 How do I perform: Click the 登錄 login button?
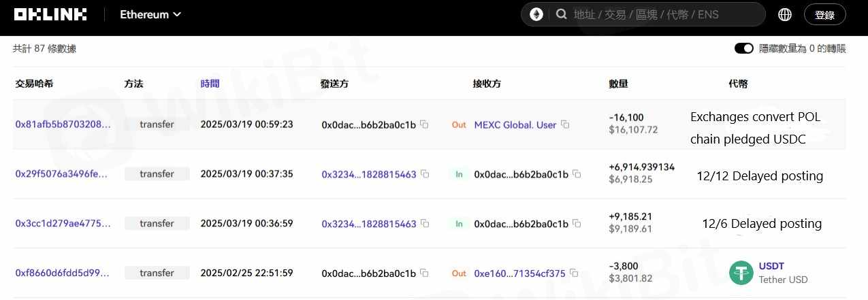[x=824, y=14]
